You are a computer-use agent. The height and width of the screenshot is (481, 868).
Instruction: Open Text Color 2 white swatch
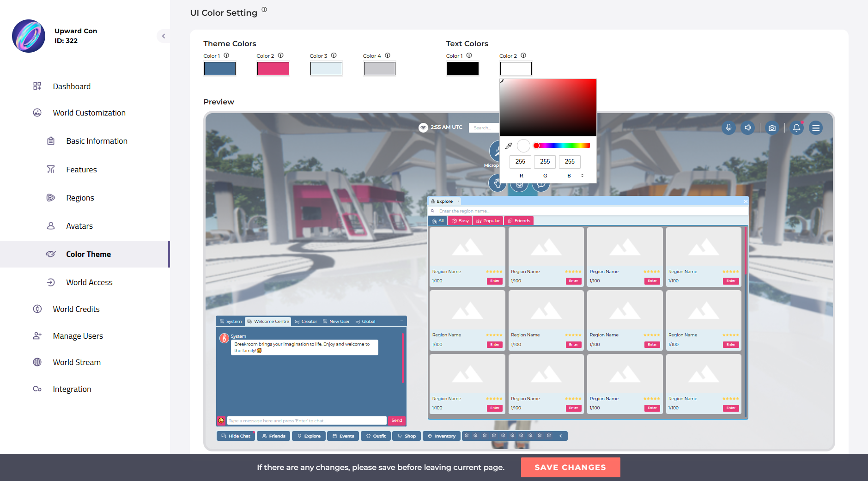click(x=516, y=68)
